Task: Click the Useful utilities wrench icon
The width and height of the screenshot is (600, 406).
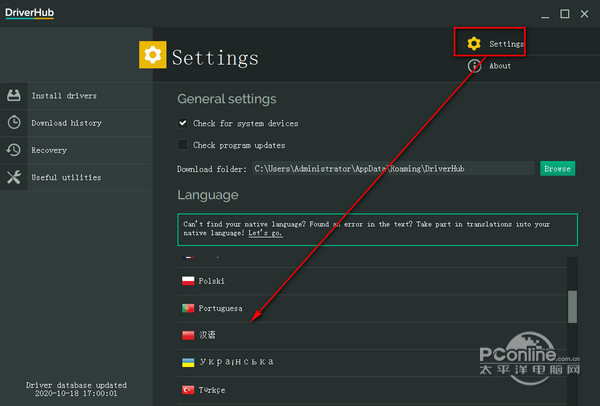Action: [14, 177]
